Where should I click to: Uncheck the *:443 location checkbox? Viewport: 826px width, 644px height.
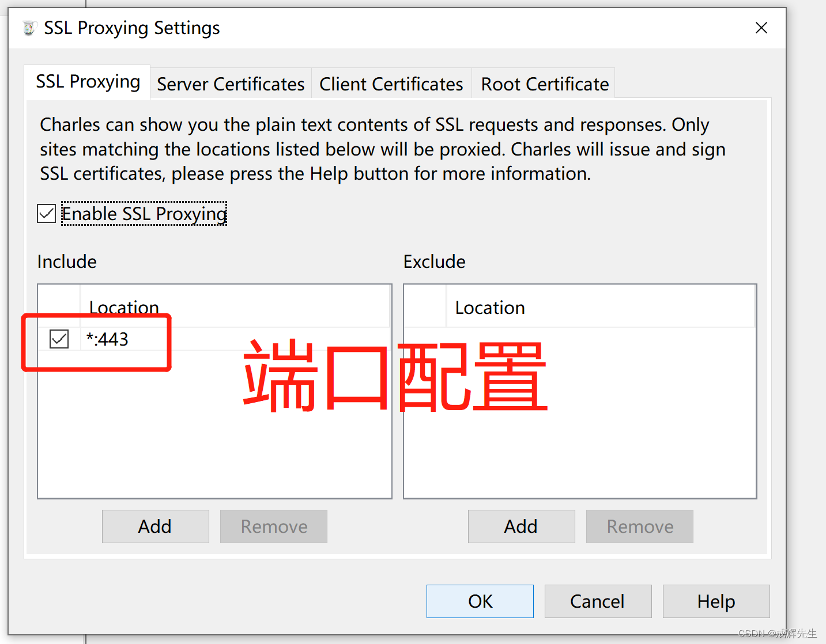pyautogui.click(x=59, y=339)
